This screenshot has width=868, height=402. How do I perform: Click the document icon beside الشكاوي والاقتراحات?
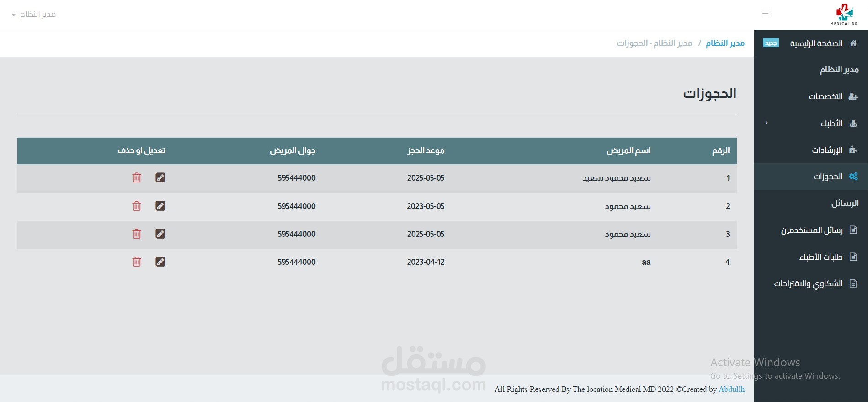coord(853,284)
